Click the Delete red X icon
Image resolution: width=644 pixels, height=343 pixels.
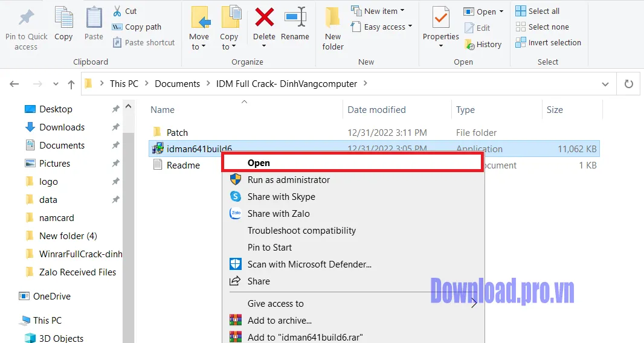point(264,18)
